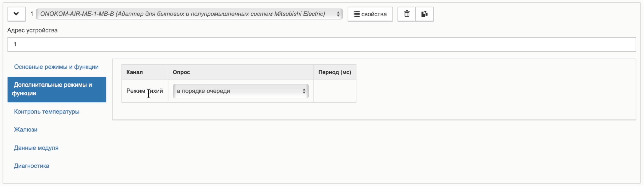
Task: Open the Контроль температуры section
Action: 47,112
